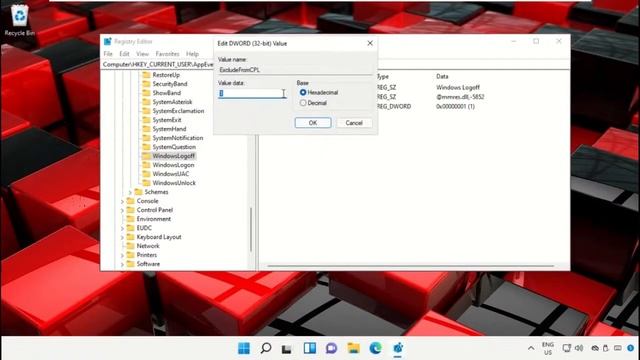Screen dimensions: 640x360
Task: Click the SecurityBand folder icon
Action: click(x=146, y=84)
